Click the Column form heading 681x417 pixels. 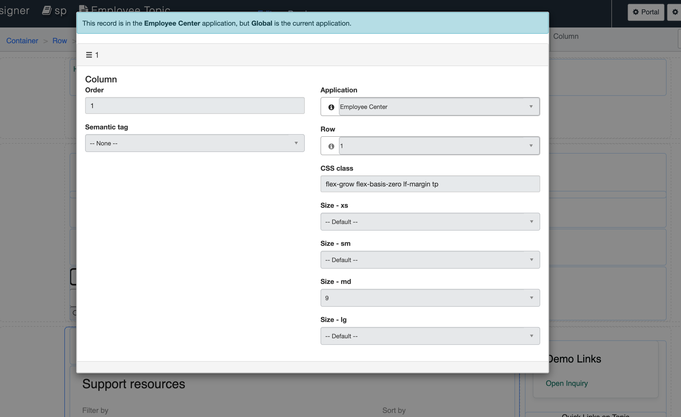(101, 79)
